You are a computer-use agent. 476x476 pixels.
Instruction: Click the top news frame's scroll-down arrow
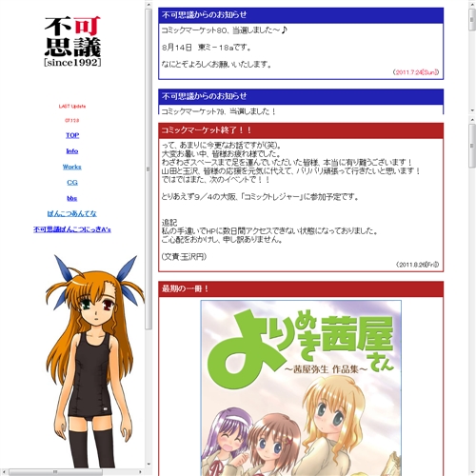coord(472,110)
